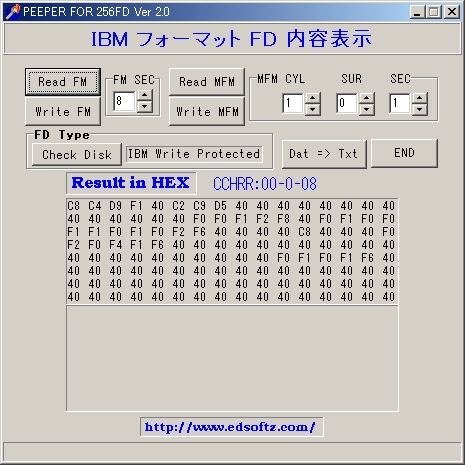Viewport: 465px width, 465px height.
Task: Click the Check Disk button
Action: (x=77, y=155)
